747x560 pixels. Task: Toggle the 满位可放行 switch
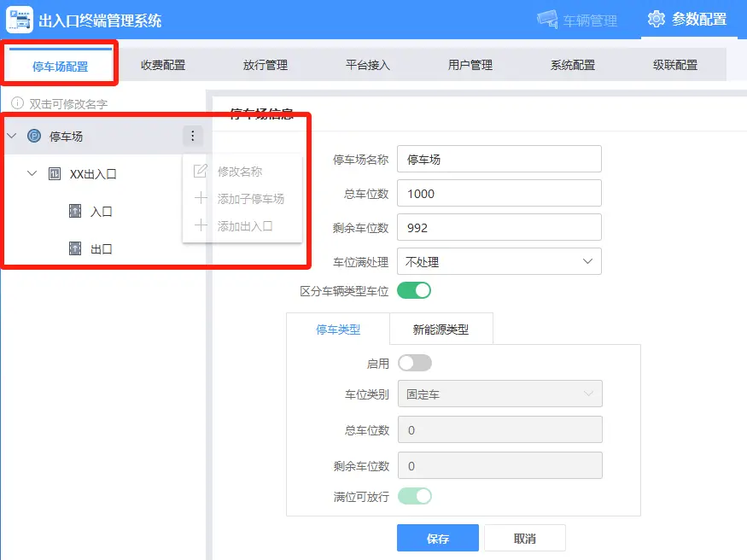click(414, 495)
